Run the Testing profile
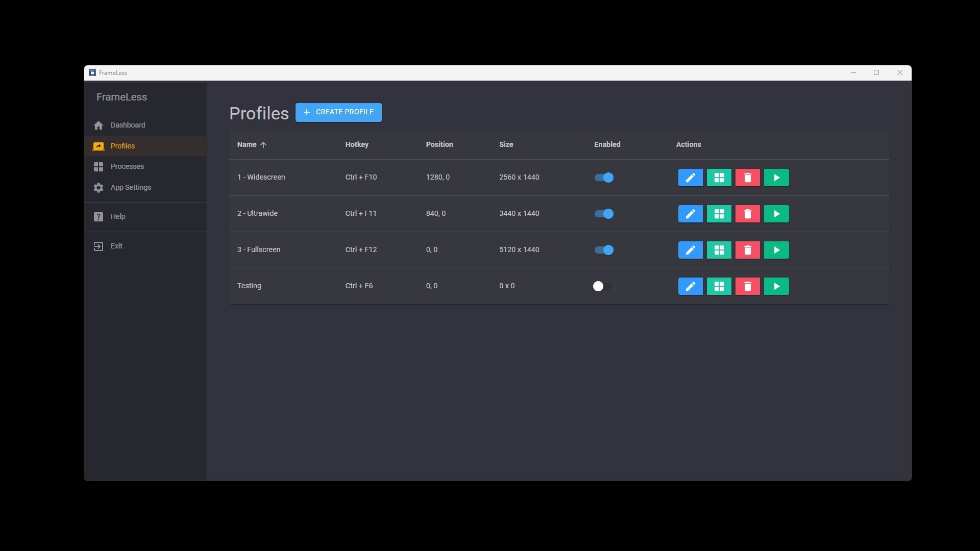Viewport: 980px width, 551px height. (x=776, y=286)
